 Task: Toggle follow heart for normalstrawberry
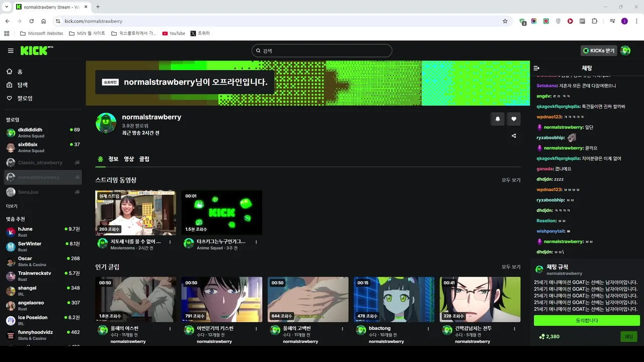pyautogui.click(x=514, y=119)
